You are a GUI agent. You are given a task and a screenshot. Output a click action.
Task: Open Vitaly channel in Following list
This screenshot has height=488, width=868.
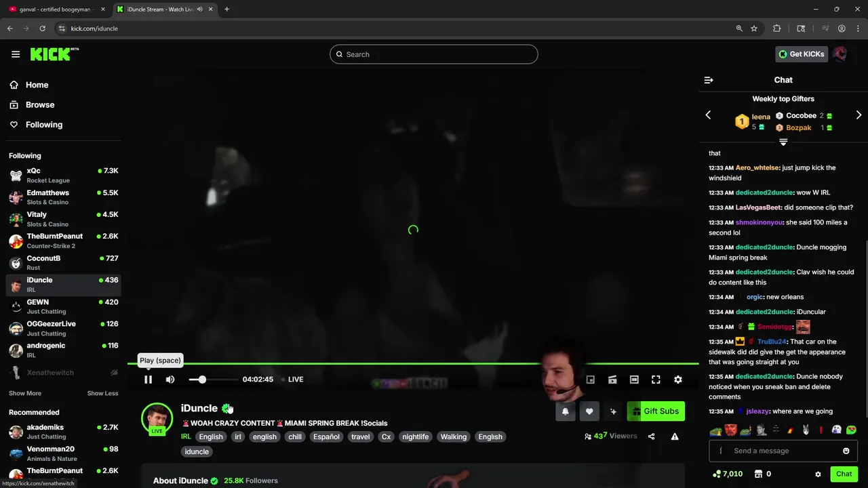[64, 219]
